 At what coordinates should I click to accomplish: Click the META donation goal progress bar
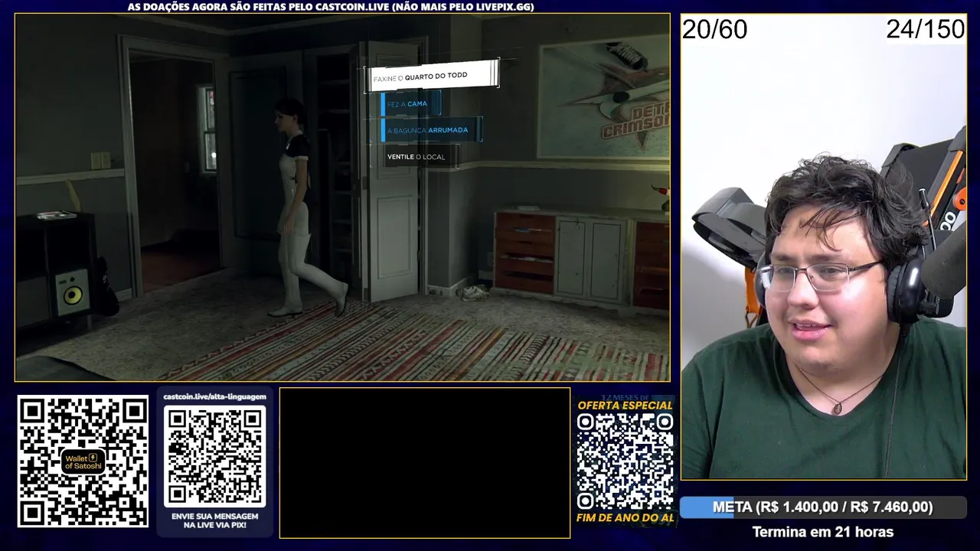coord(823,507)
